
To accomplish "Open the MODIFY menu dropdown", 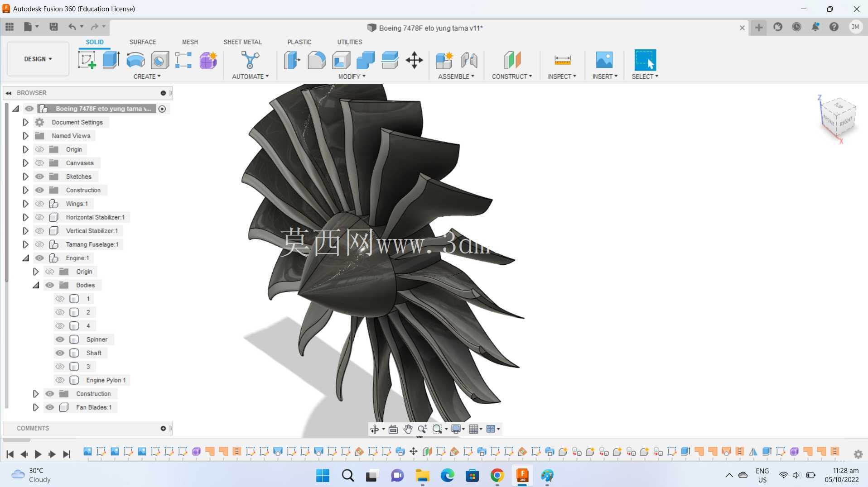I will point(352,76).
